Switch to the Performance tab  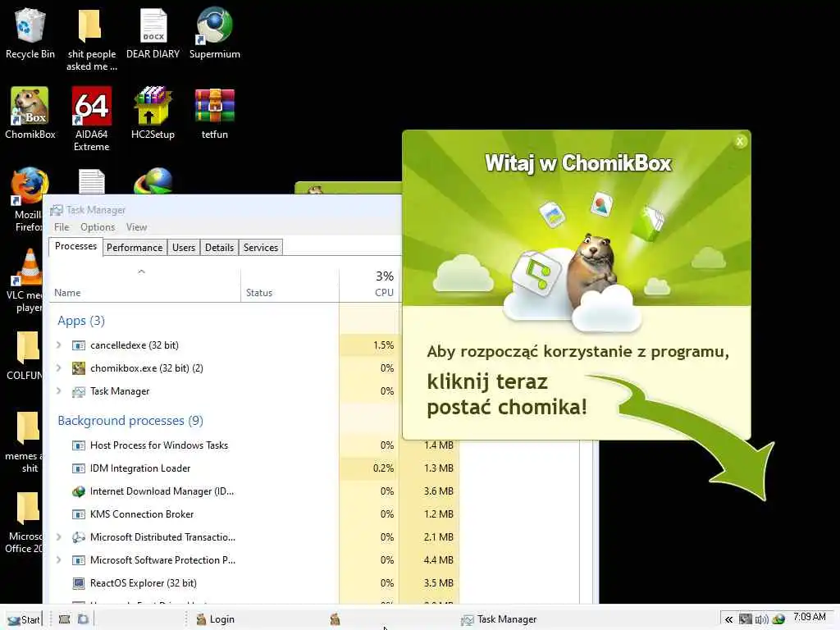point(135,248)
